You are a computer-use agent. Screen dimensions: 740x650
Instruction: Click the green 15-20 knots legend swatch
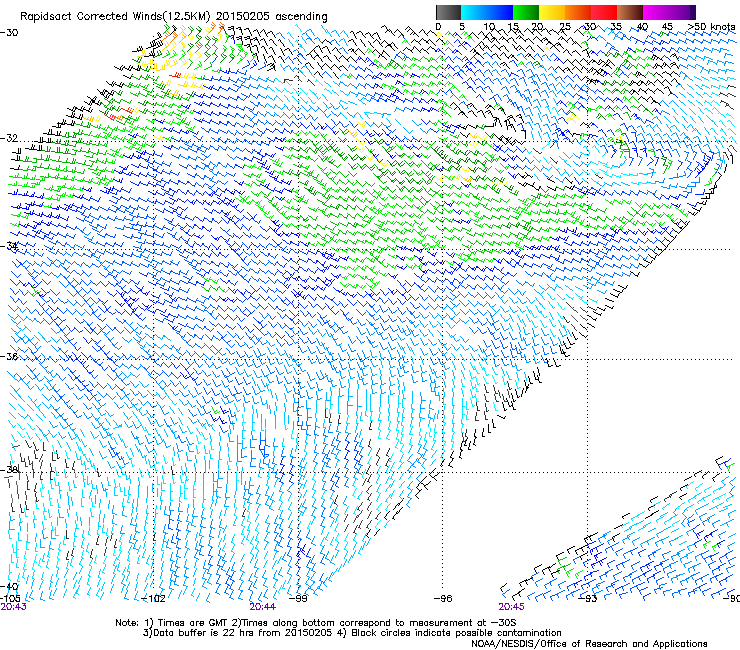[x=526, y=12]
